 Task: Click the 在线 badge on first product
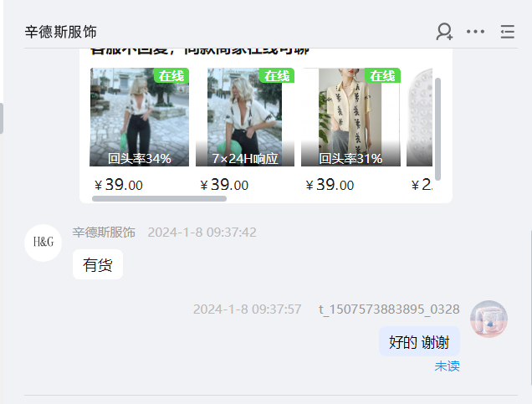click(171, 75)
